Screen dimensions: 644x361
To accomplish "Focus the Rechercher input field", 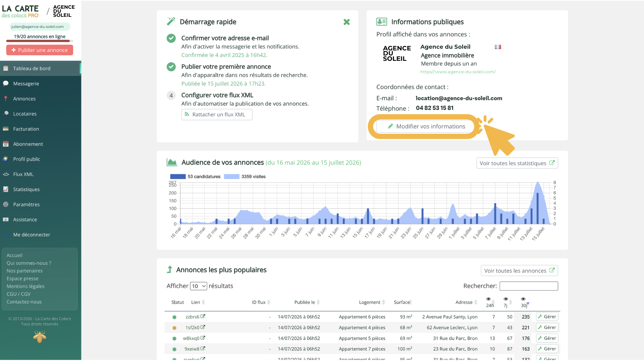I will [x=529, y=286].
